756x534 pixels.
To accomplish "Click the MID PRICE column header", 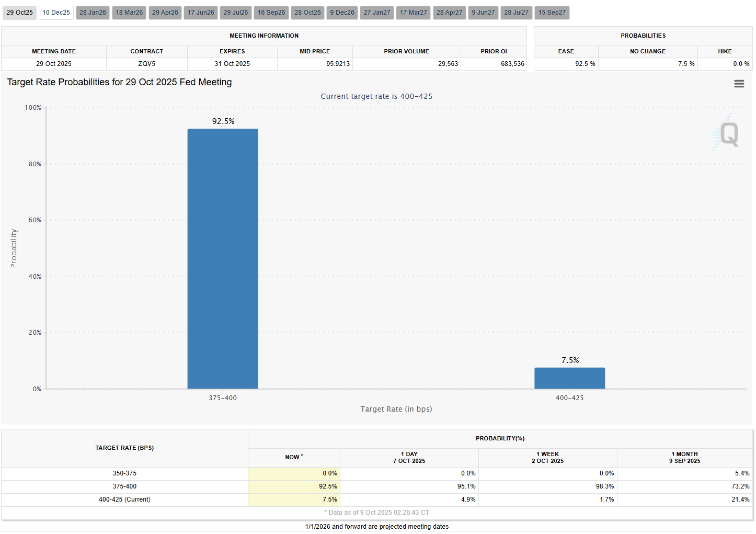I will pyautogui.click(x=315, y=51).
